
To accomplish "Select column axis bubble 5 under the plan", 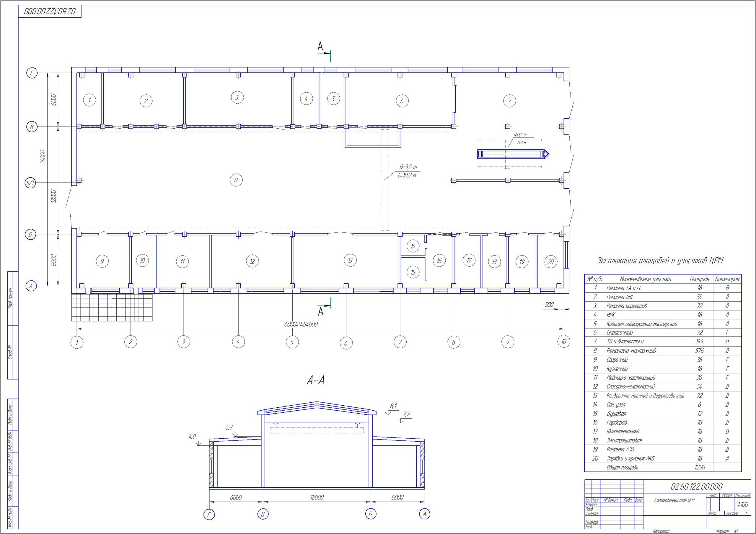I will [x=292, y=342].
